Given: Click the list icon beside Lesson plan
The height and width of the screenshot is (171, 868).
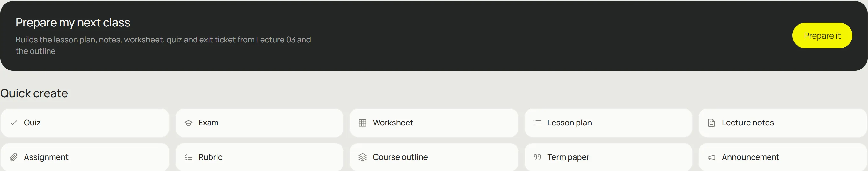Looking at the screenshot, I should [537, 123].
